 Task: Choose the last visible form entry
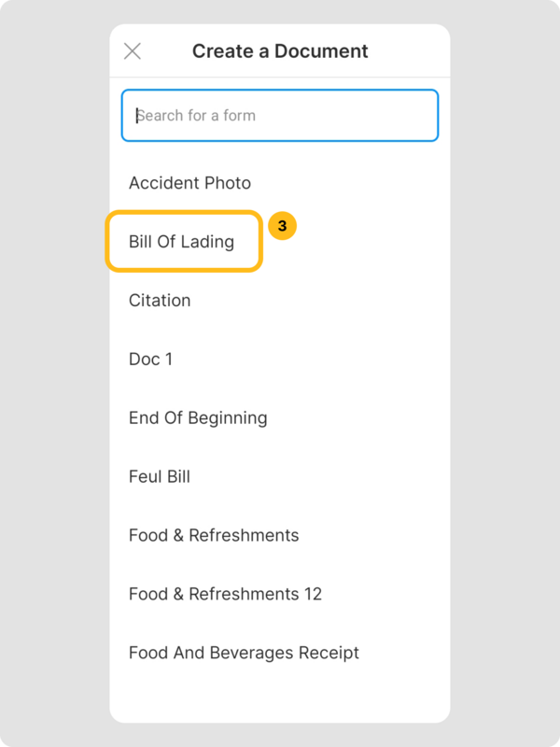[x=244, y=653]
